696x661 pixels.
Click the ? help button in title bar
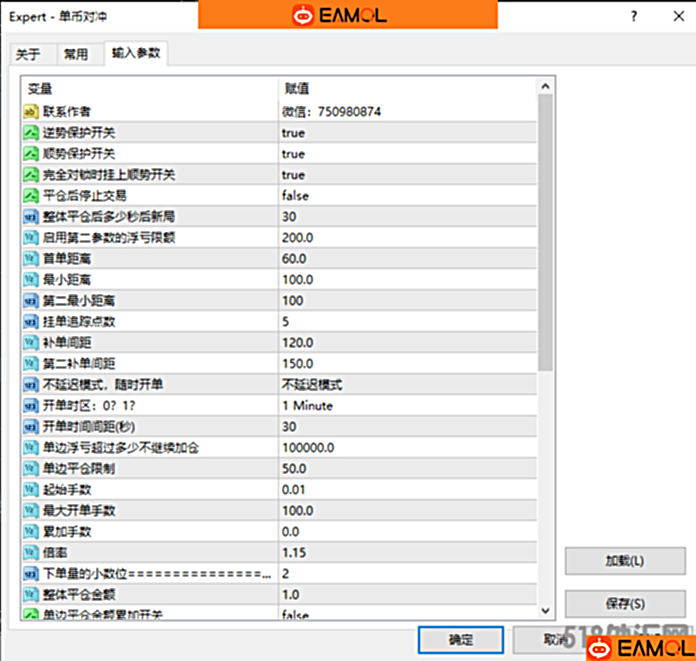(634, 16)
